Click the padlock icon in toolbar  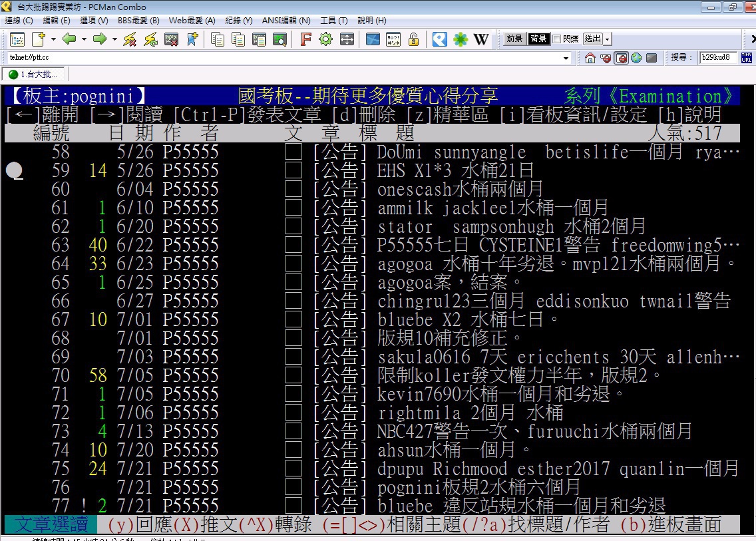pyautogui.click(x=413, y=39)
